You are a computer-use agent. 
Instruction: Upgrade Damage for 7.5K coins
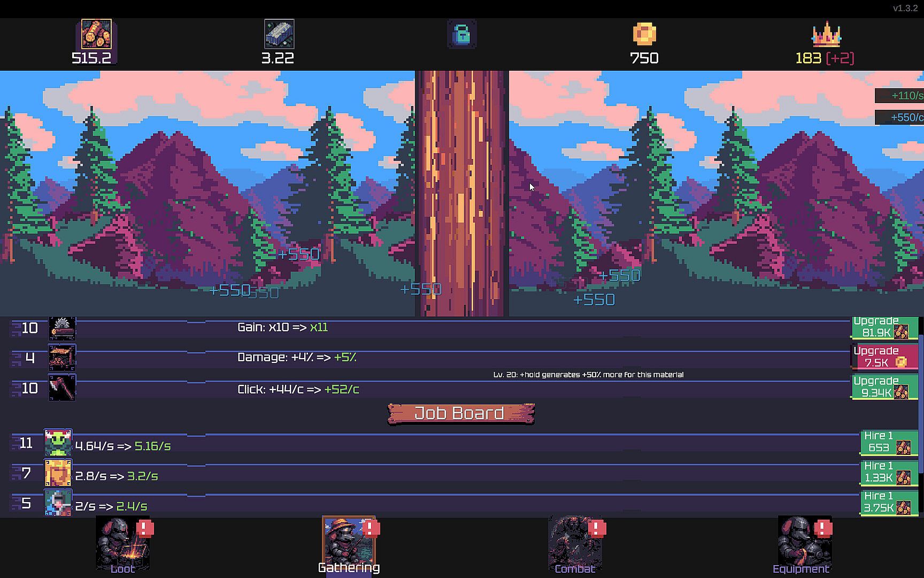(884, 357)
